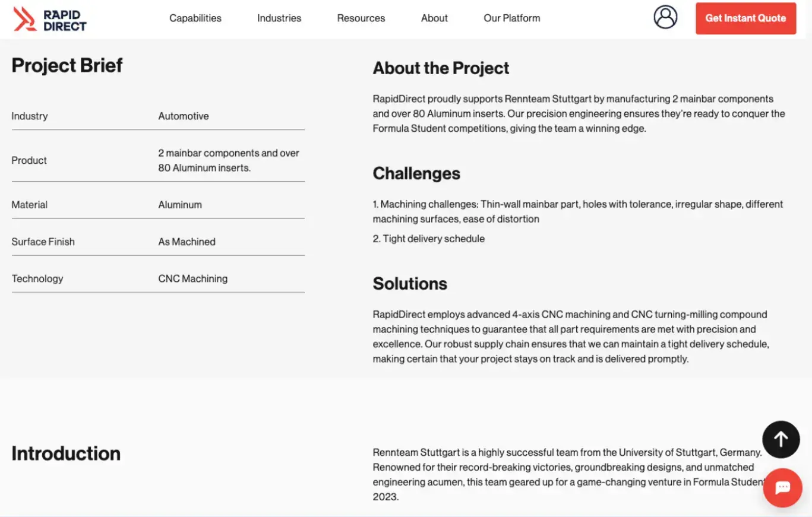Open the live chat bubble

(x=782, y=487)
